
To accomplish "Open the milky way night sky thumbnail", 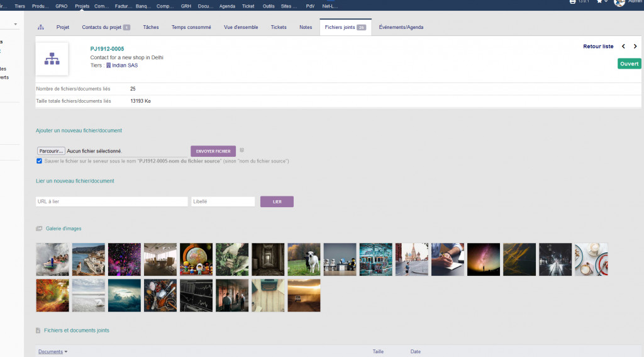I will pos(484,259).
